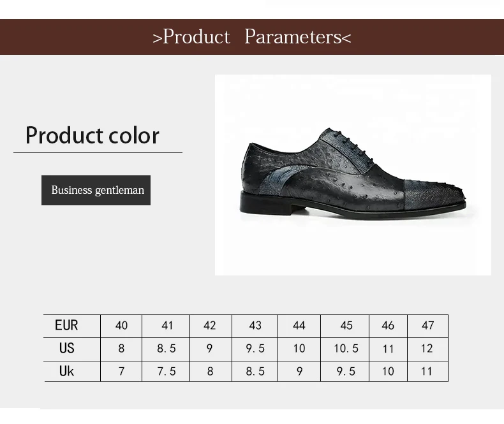The image size is (504, 424).
Task: Choose EUR size 43 in table
Action: coord(255,326)
